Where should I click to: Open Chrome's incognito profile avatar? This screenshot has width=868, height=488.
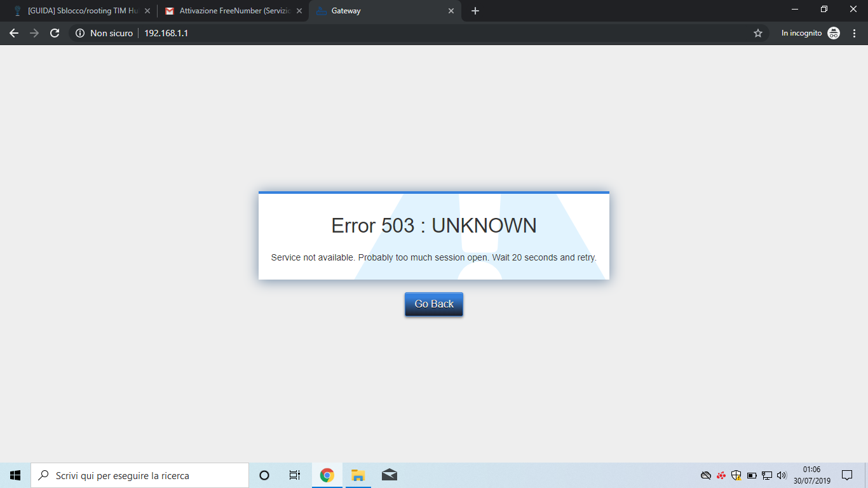click(834, 32)
